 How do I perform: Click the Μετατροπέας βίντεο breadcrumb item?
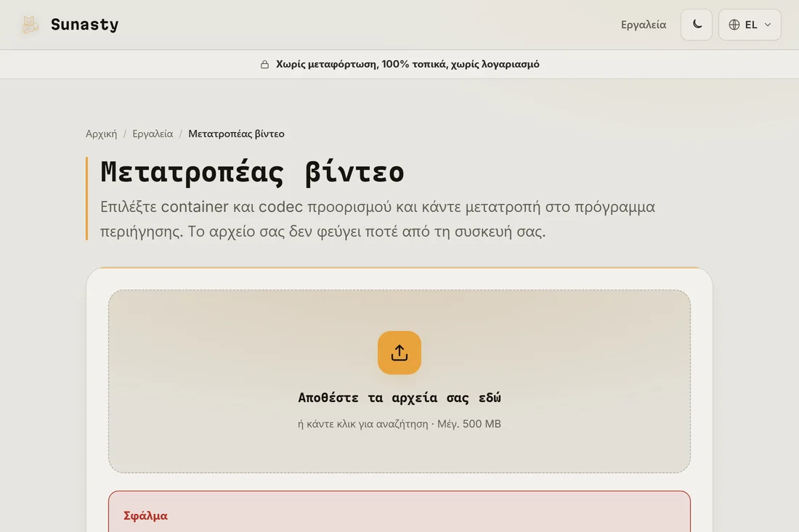click(x=237, y=134)
